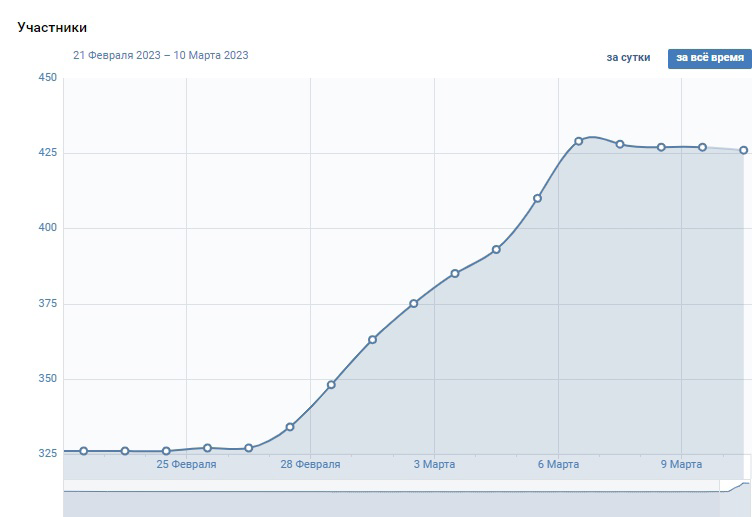The width and height of the screenshot is (753, 517).
Task: Click the 'Участники' chart heading
Action: pos(52,27)
